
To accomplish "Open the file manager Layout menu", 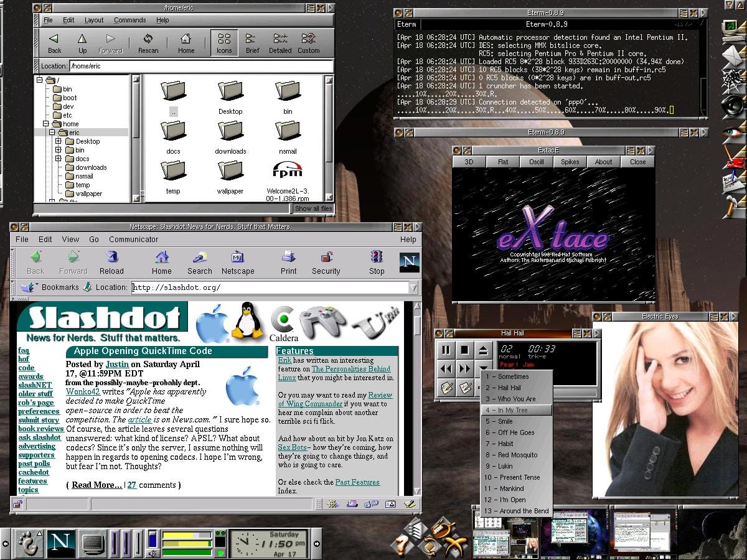I will 94,20.
